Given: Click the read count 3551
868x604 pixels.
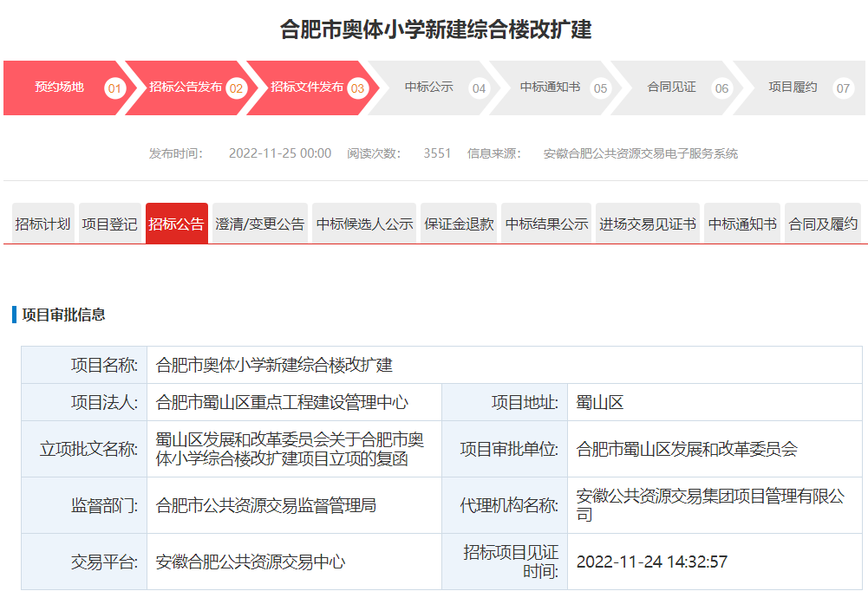Looking at the screenshot, I should click(437, 153).
